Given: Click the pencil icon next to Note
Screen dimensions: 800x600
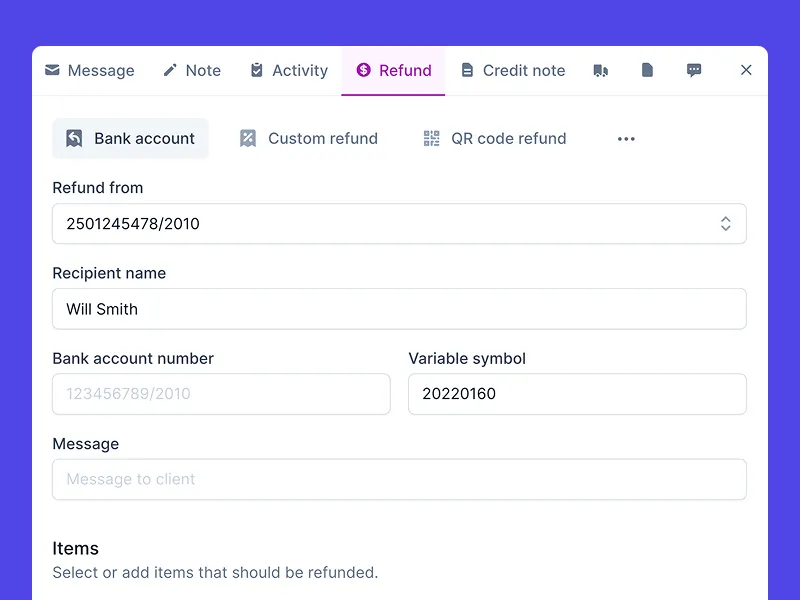Looking at the screenshot, I should [x=168, y=70].
